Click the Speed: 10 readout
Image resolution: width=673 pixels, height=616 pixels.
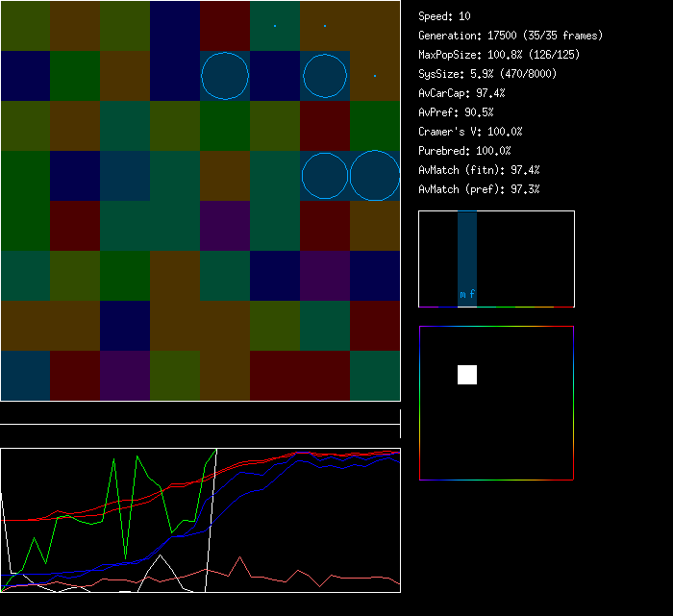coord(444,16)
